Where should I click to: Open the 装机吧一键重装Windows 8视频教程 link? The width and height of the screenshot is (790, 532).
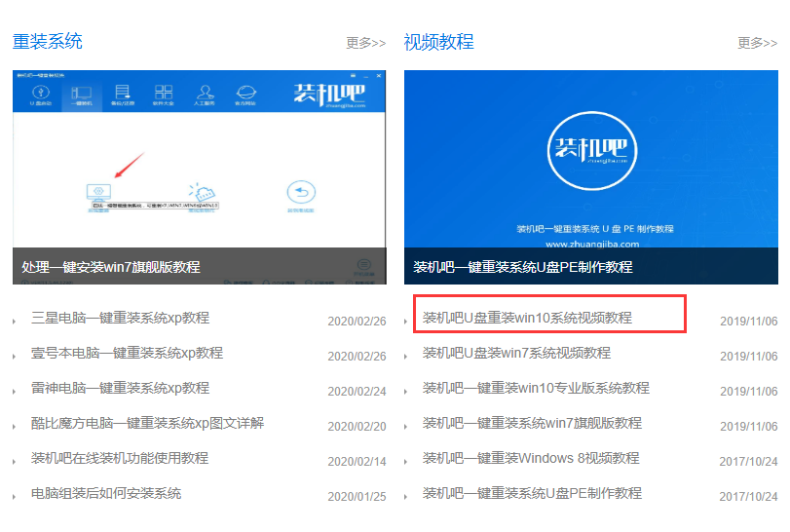coord(531,458)
